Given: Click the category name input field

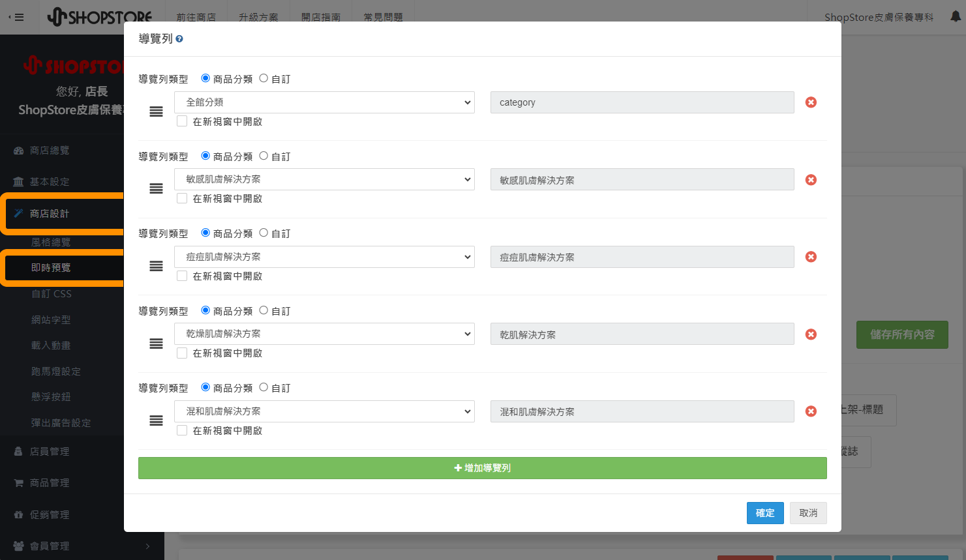Looking at the screenshot, I should pyautogui.click(x=642, y=102).
